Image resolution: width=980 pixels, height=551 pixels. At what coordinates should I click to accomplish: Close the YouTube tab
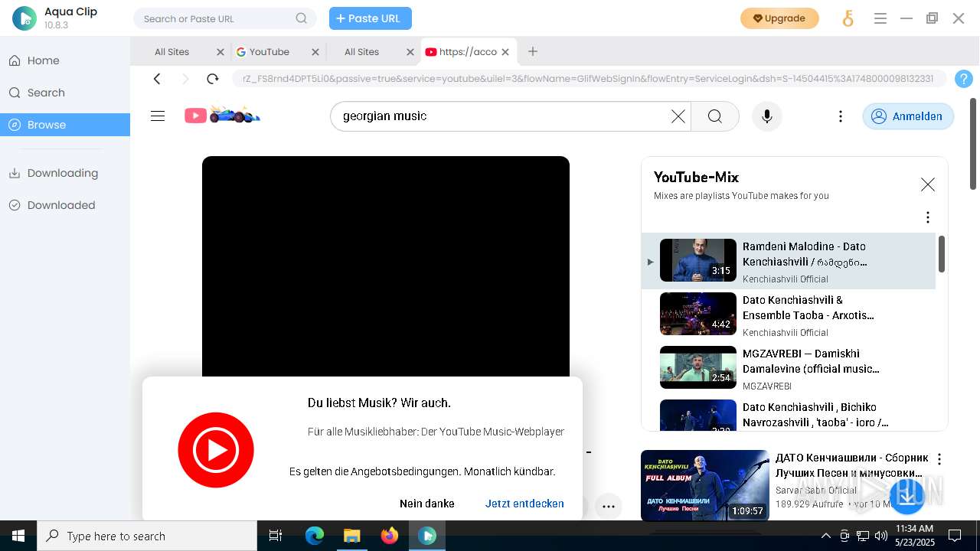click(x=315, y=52)
